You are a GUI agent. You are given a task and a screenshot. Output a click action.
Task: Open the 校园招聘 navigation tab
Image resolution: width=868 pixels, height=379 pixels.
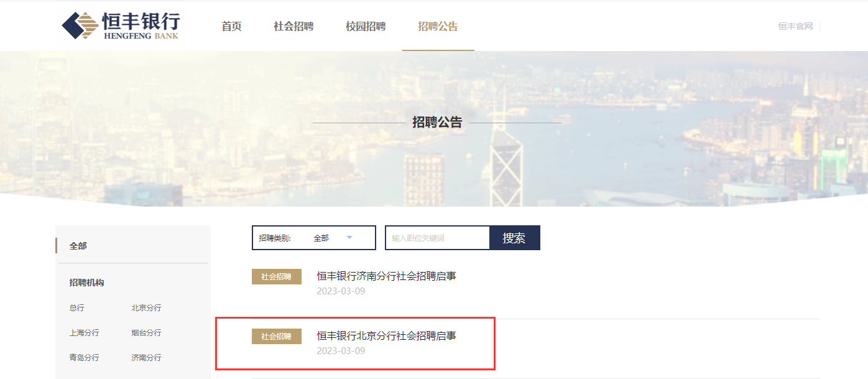366,26
